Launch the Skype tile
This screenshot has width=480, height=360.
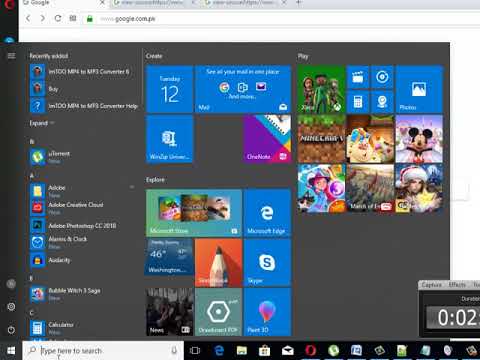tap(267, 262)
